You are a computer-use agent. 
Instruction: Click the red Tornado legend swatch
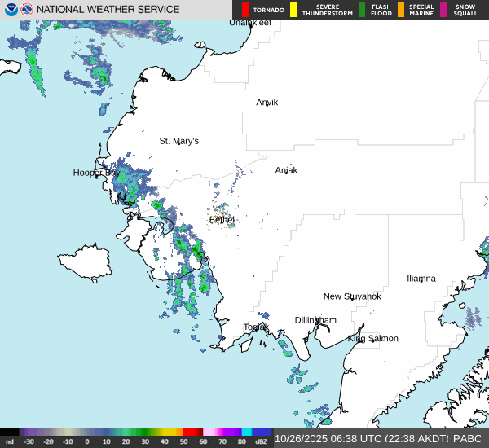point(245,10)
